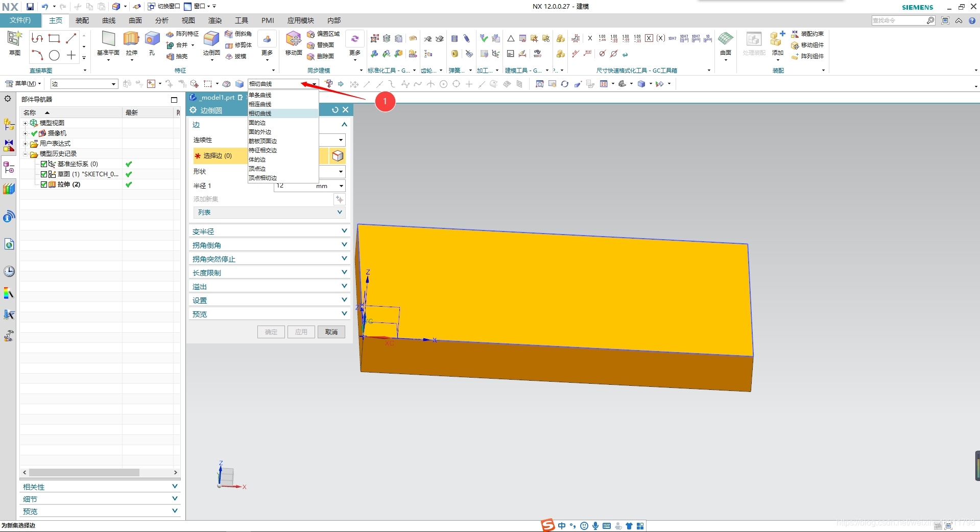This screenshot has width=980, height=532.
Task: Click the 修剪体 trim body tool
Action: point(238,45)
